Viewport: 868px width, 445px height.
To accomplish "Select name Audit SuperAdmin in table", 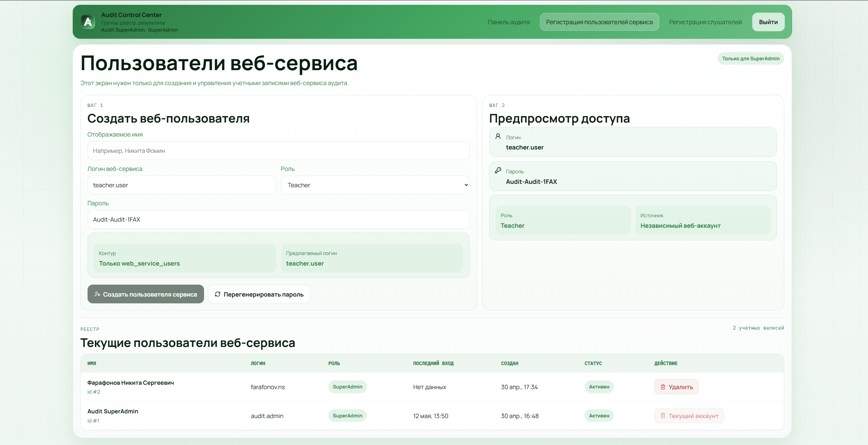I will tap(113, 411).
